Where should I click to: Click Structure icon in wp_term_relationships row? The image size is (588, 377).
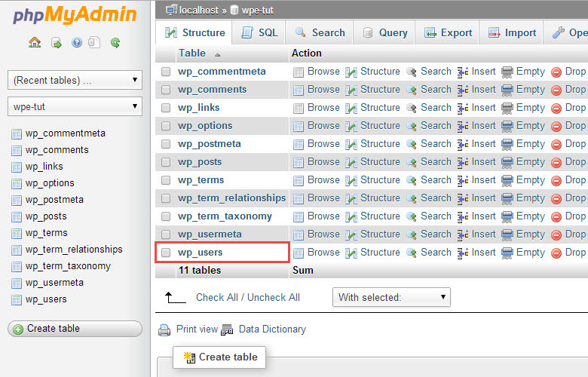[351, 199]
